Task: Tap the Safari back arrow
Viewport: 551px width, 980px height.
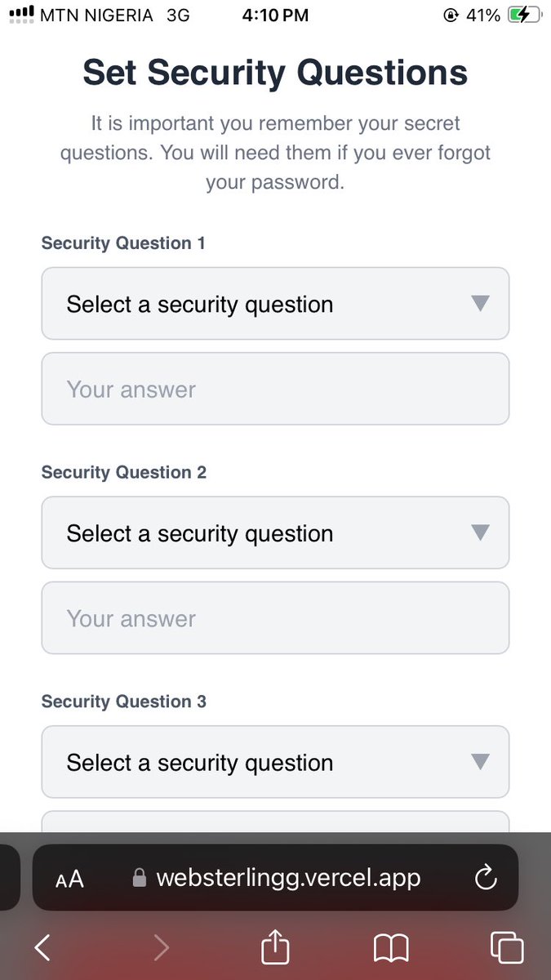Action: tap(42, 947)
